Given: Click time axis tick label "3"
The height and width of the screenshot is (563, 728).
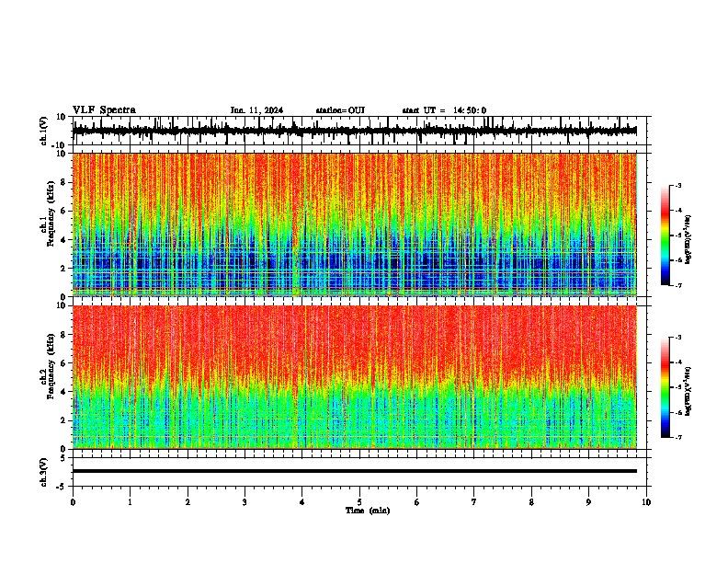Looking at the screenshot, I should coord(245,502).
